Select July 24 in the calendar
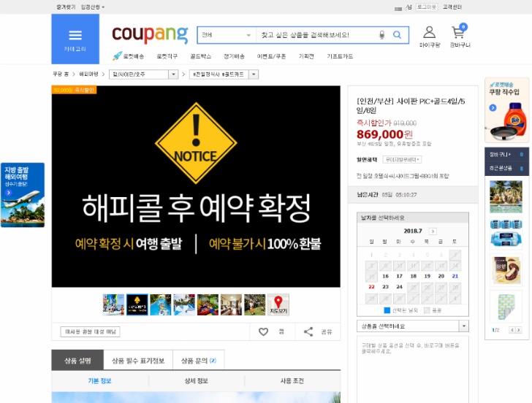The image size is (532, 403). pyautogui.click(x=399, y=287)
